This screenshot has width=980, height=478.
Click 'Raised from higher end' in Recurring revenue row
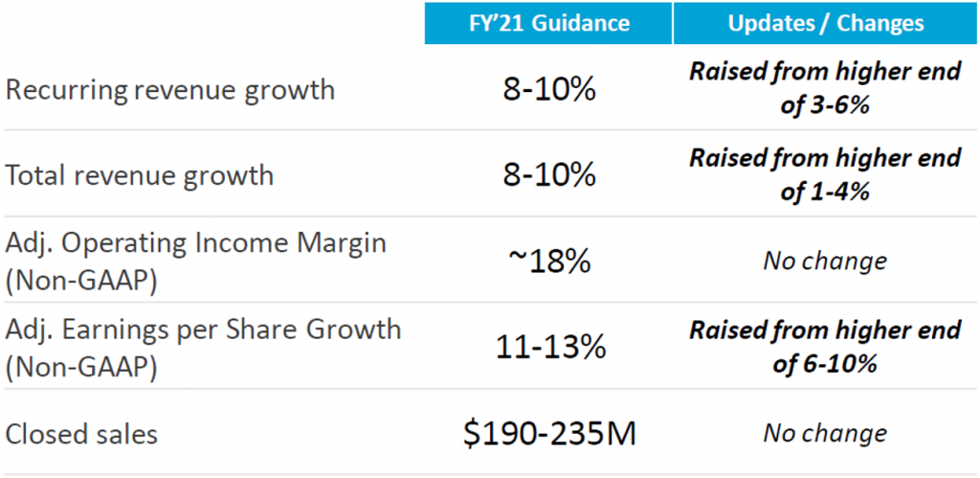click(x=825, y=73)
